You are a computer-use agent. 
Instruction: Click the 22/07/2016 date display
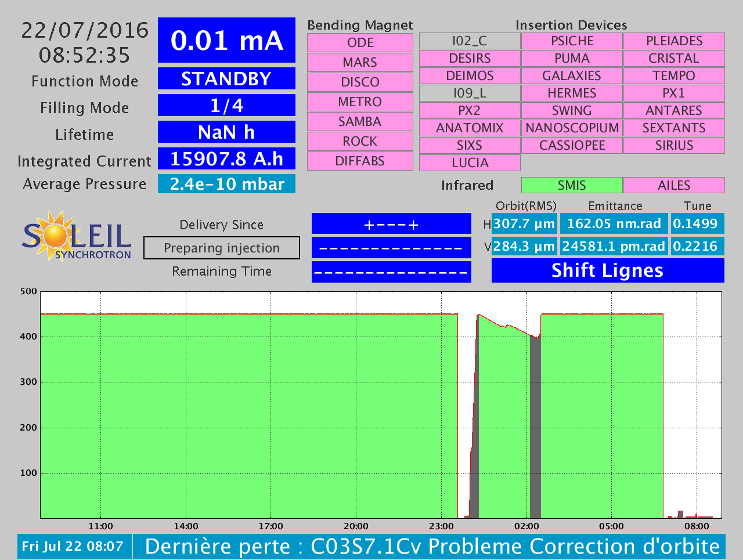click(x=85, y=30)
